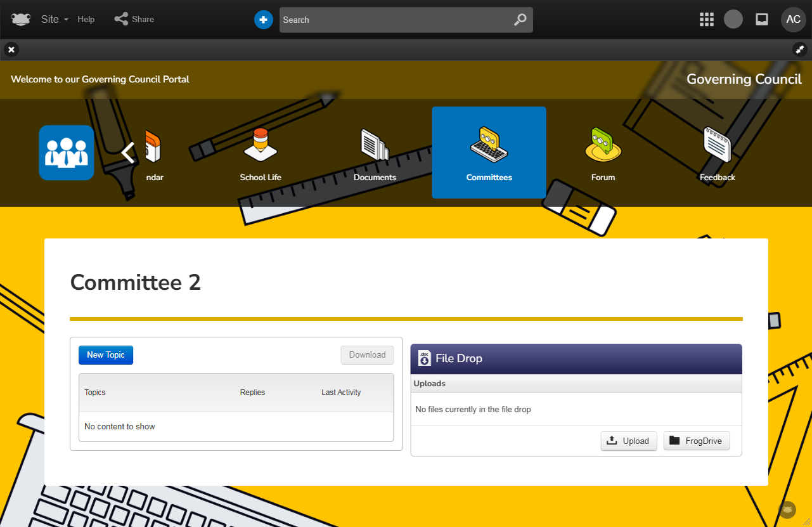
Task: Select the Committees menu tile
Action: (489, 153)
